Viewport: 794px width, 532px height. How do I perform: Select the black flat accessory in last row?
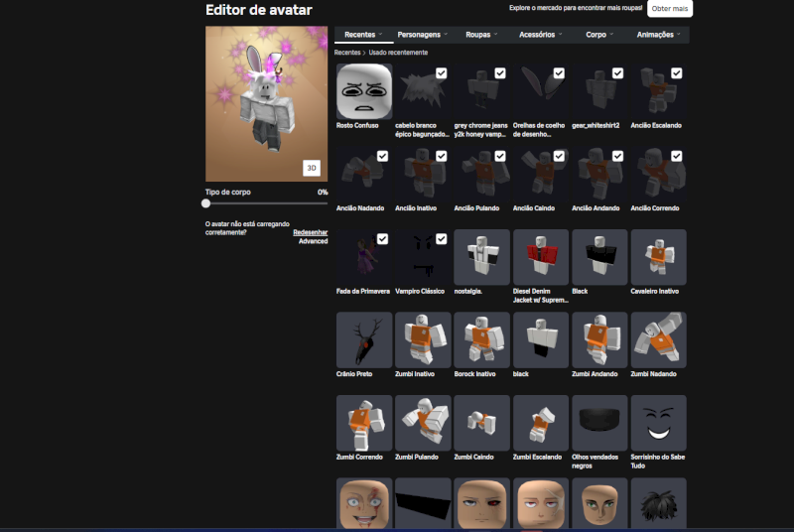tap(423, 503)
